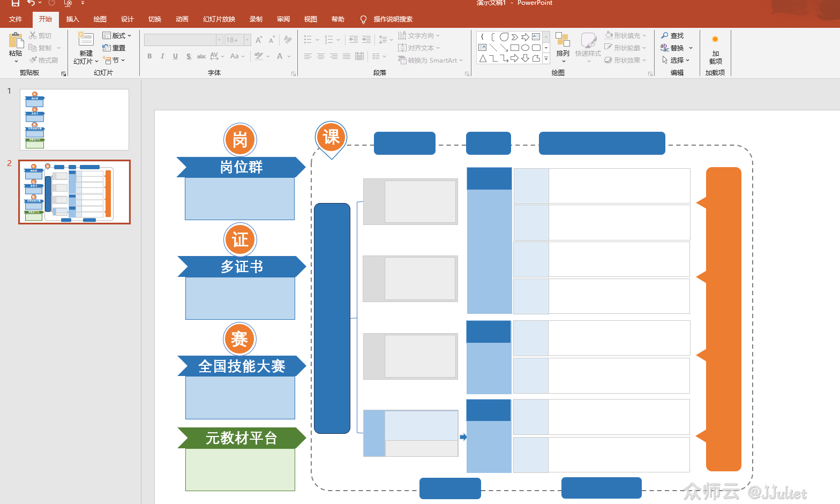Click the Reset slide (重置) button

(114, 48)
